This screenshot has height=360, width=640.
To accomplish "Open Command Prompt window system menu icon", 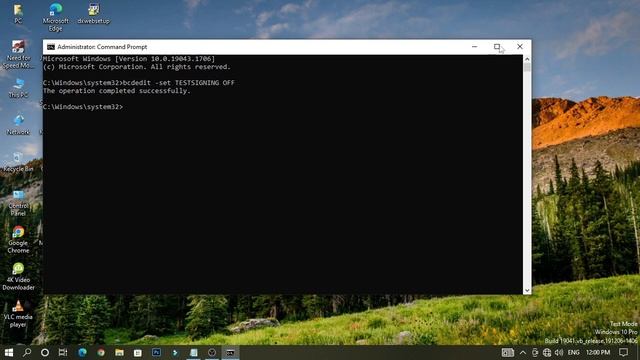I will point(51,47).
